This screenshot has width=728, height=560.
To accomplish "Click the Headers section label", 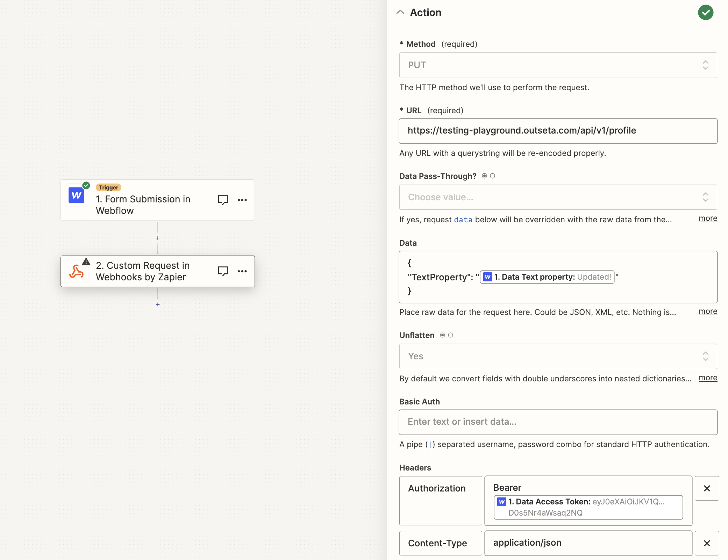I will (x=415, y=468).
